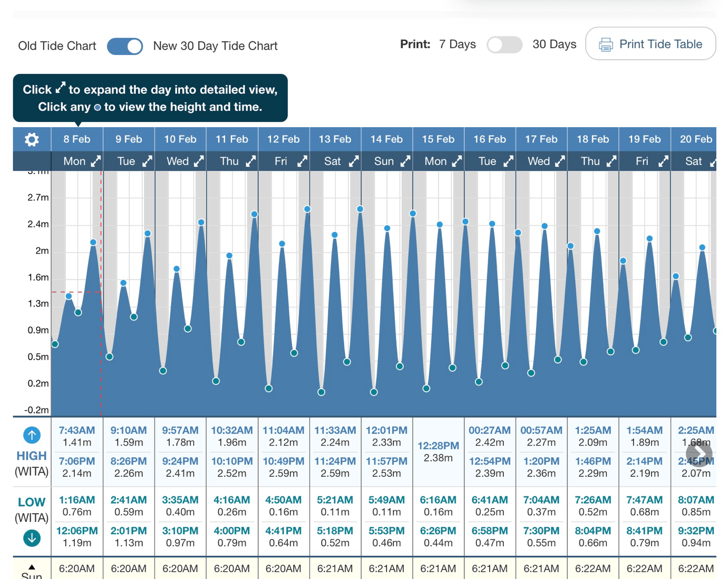Select the 13 Feb date header
Image resolution: width=728 pixels, height=579 pixels.
click(335, 140)
